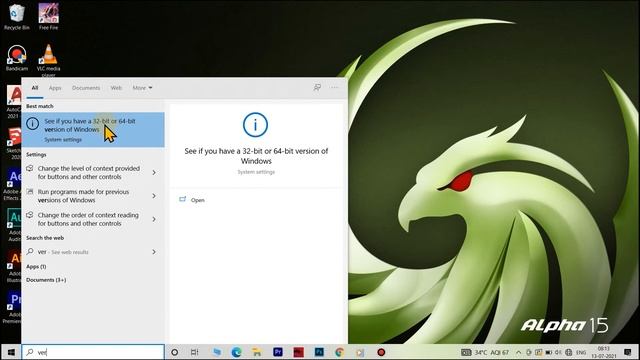This screenshot has height=360, width=640.
Task: Open the 34°C weather widget on taskbar
Action: click(x=485, y=352)
